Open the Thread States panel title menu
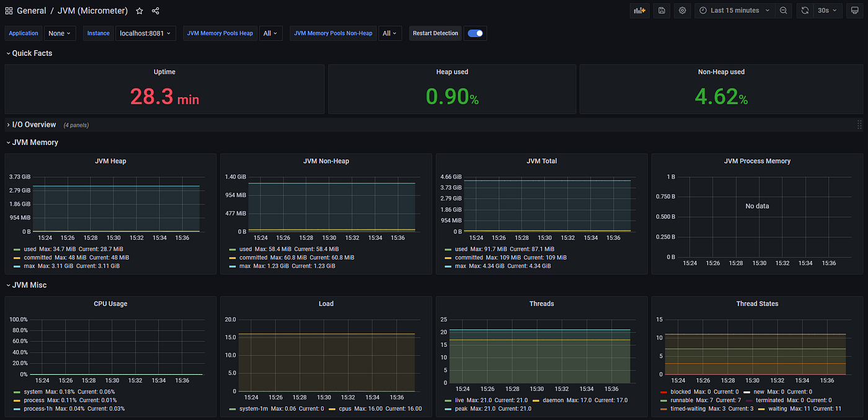 pyautogui.click(x=757, y=304)
